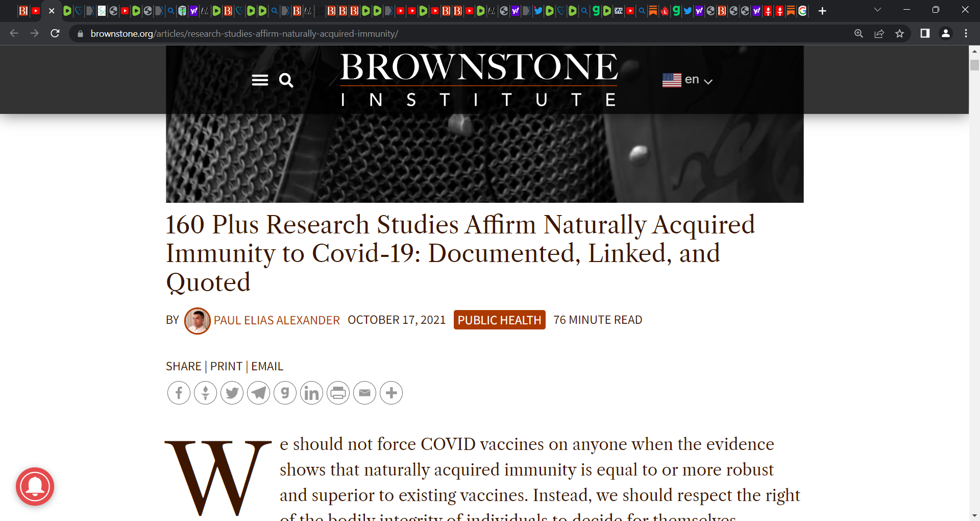
Task: Go forward in browser history
Action: pos(35,33)
